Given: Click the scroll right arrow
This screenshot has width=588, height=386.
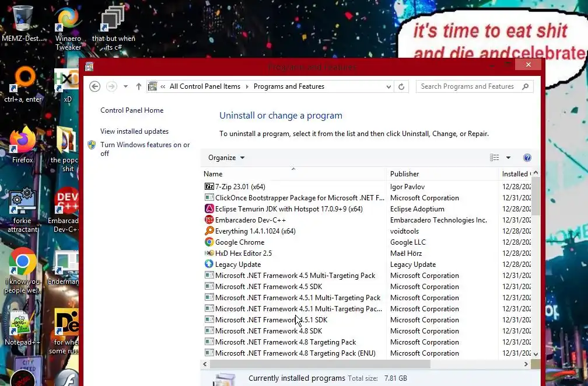Looking at the screenshot, I should (526, 364).
